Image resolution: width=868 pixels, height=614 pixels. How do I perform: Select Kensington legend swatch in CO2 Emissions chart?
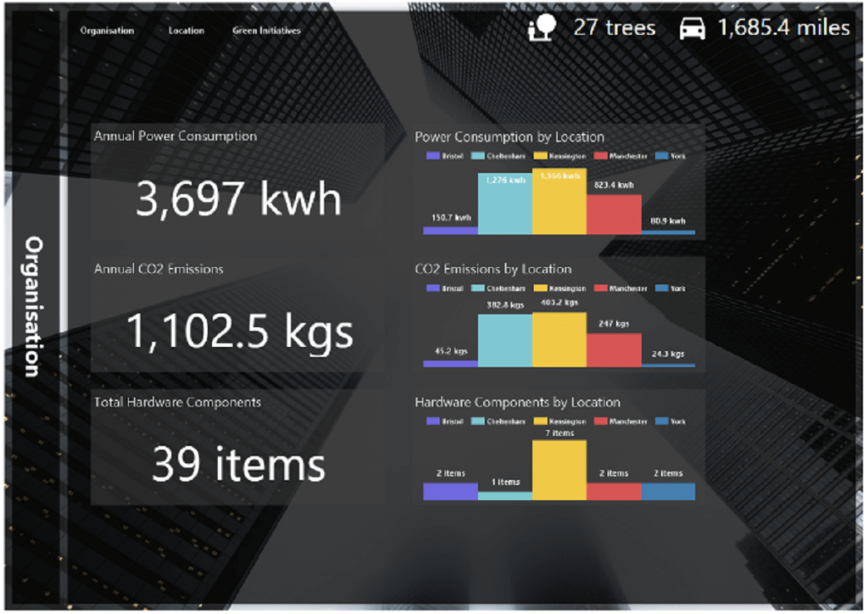(x=540, y=288)
